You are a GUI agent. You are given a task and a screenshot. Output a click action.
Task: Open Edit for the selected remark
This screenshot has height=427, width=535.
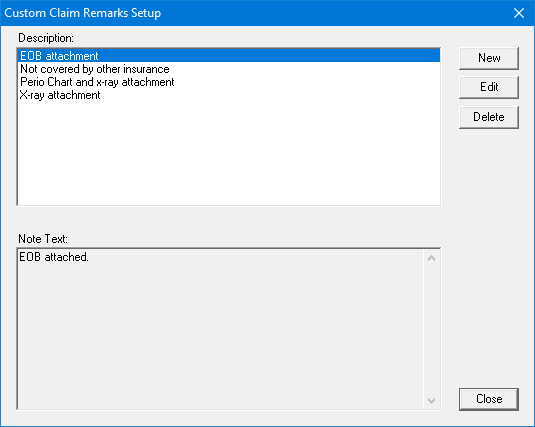(x=489, y=87)
